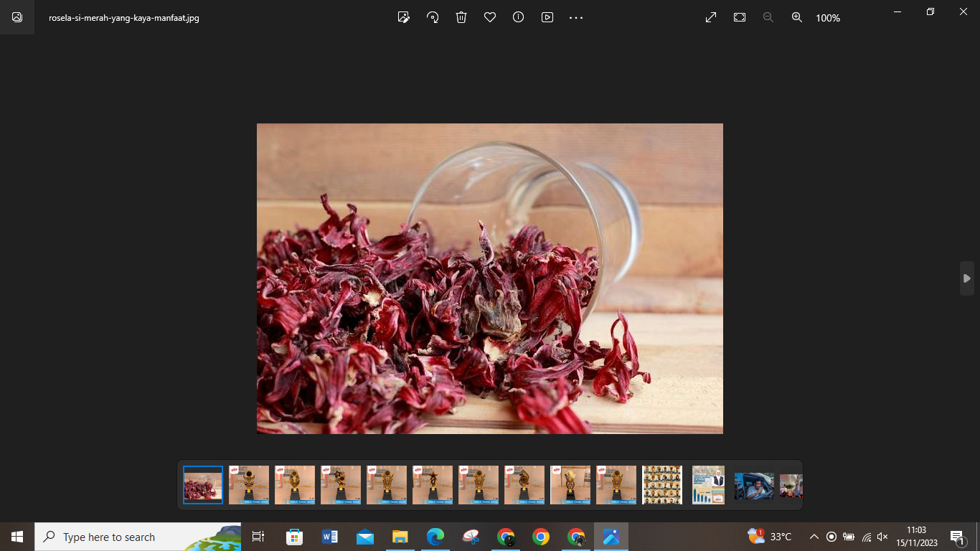Click the Edit image icon
Viewport: 980px width, 551px height.
404,17
